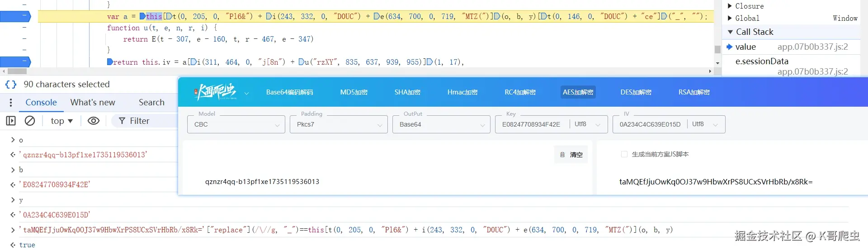
Task: Open the DevTools drawer three-dot menu
Action: click(11, 103)
